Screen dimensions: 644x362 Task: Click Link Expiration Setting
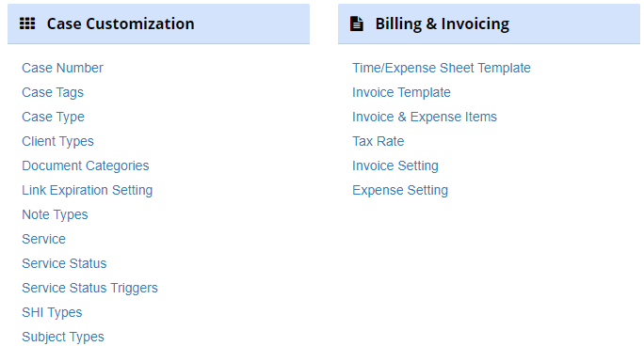87,190
